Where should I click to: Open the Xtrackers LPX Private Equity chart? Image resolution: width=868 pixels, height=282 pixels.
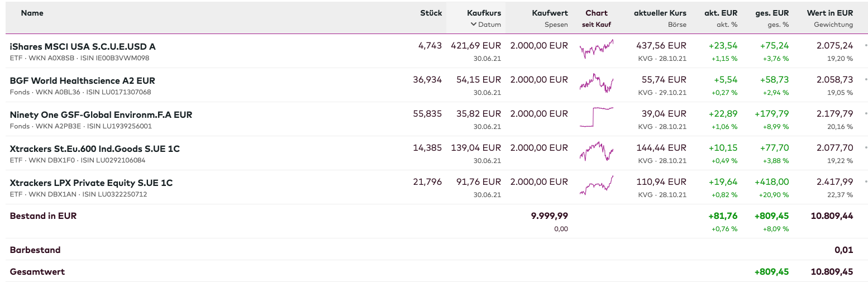tap(597, 185)
